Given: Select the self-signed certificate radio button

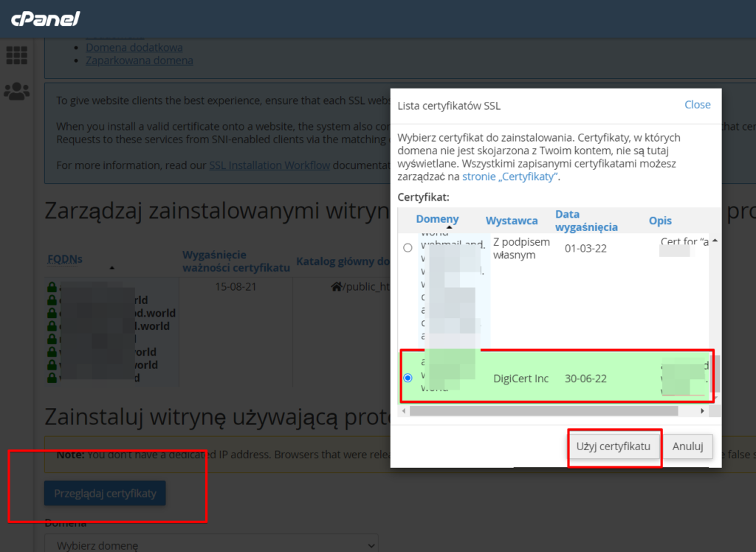Looking at the screenshot, I should (408, 248).
